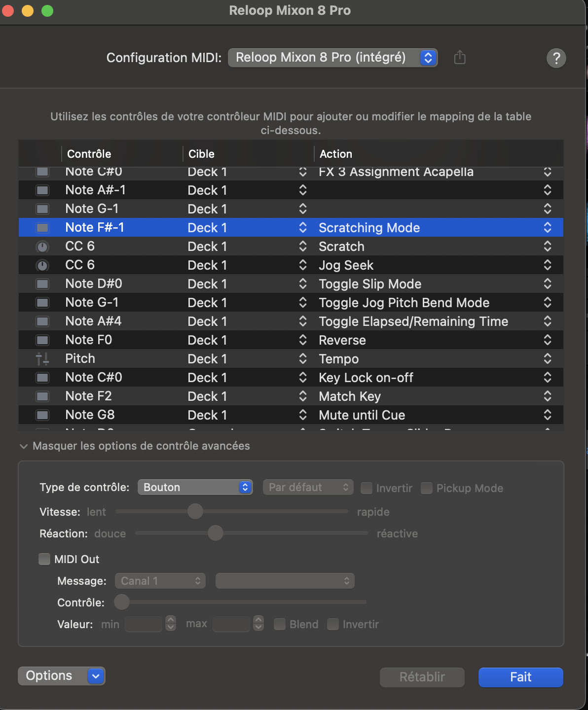This screenshot has height=710, width=588.
Task: Click button icon of Note A#4 row
Action: 43,321
